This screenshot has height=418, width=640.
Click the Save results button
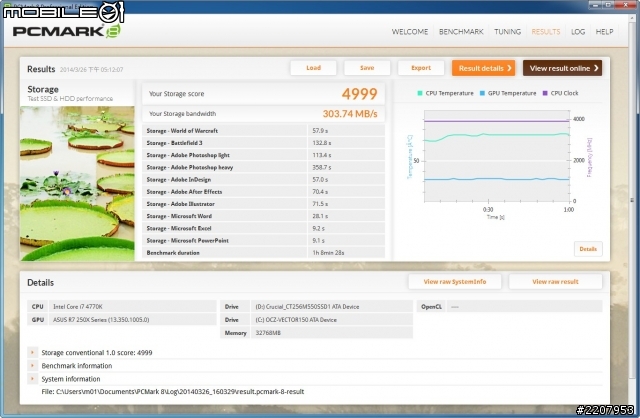[x=367, y=68]
